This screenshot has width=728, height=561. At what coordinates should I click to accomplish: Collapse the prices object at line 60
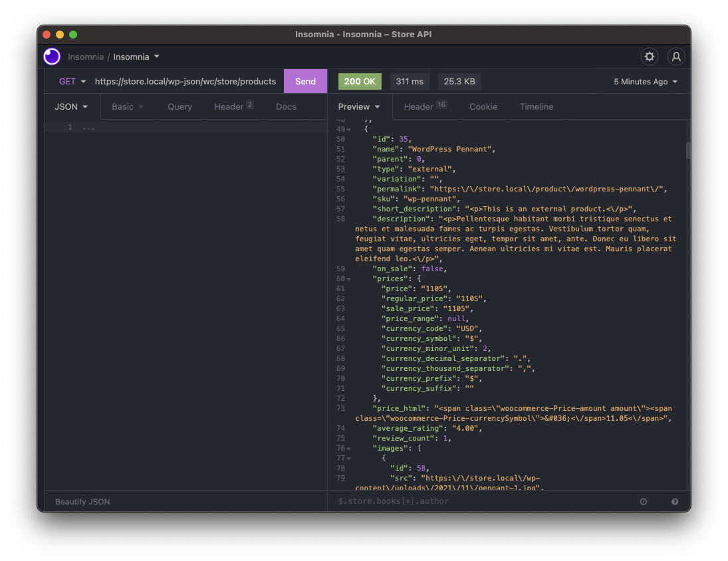tap(348, 279)
